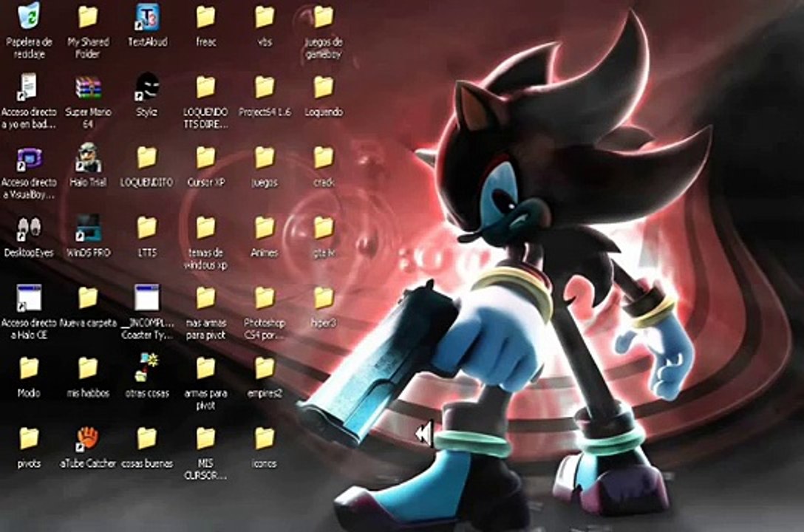
Task: Open the vbs folder
Action: click(265, 16)
